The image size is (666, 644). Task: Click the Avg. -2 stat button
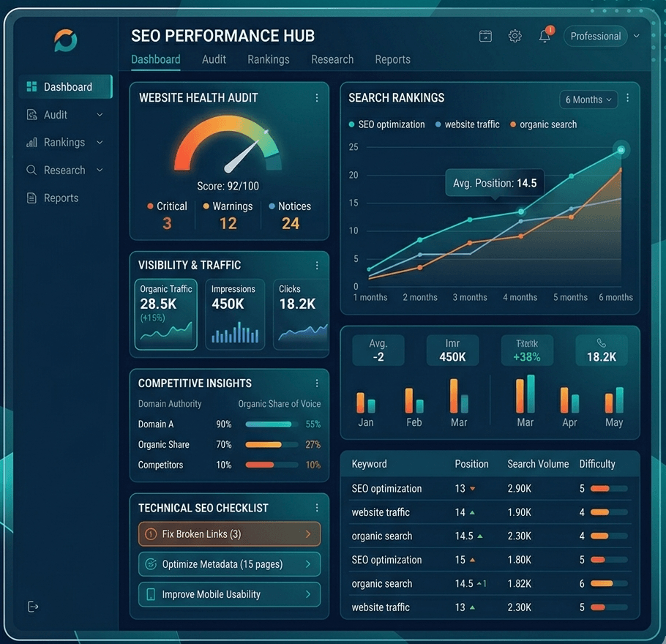tap(378, 350)
